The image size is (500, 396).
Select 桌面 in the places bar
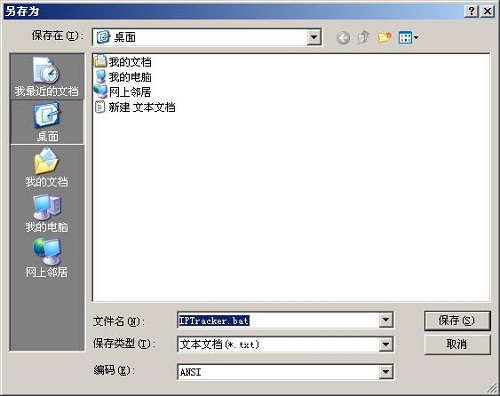47,122
